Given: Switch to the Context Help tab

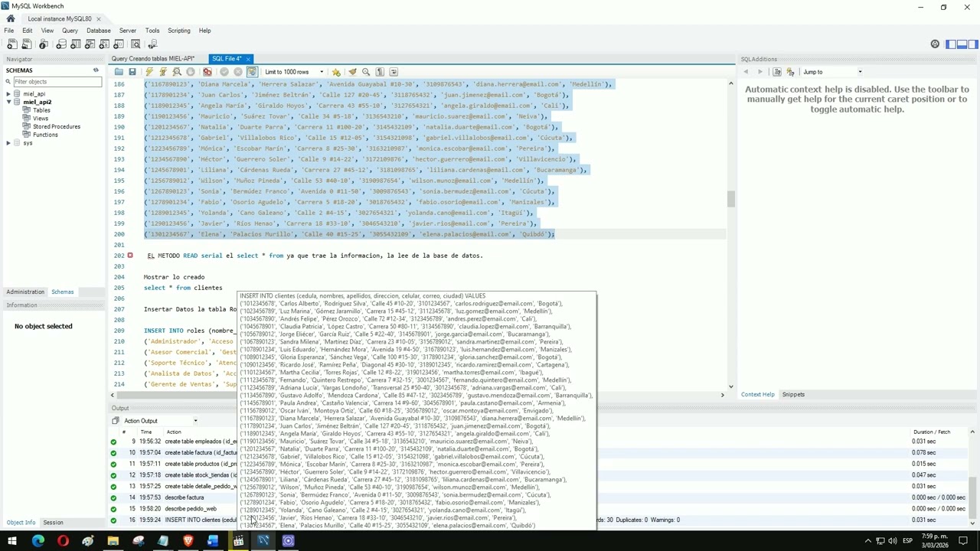Looking at the screenshot, I should 757,395.
